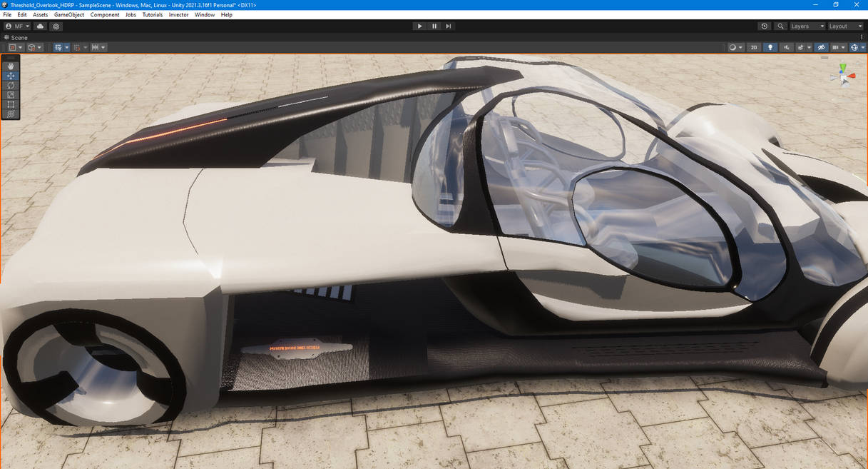Toggle 2D view mode in the Scene
Screen dimensions: 868x469
[x=753, y=47]
